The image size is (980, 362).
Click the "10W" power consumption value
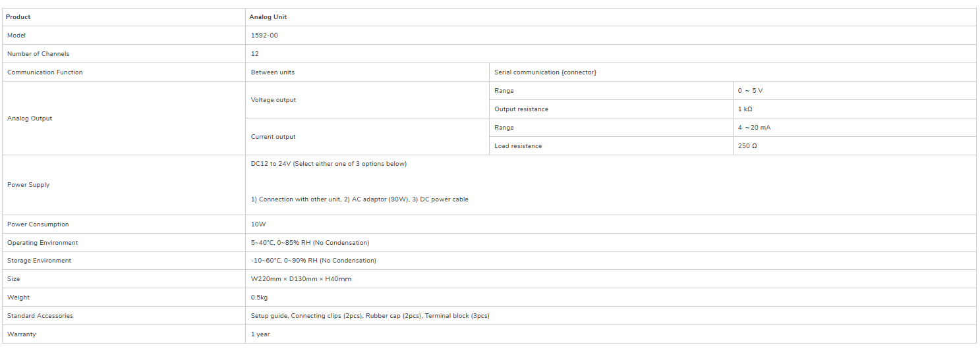258,224
